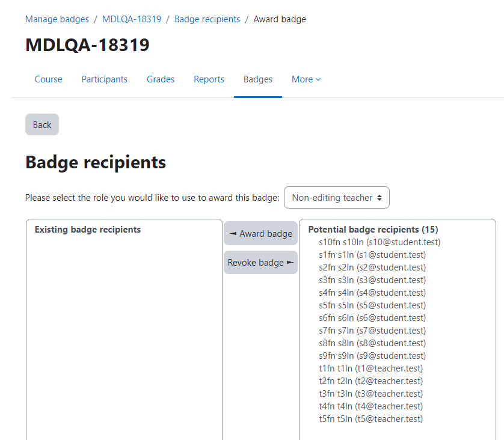Viewport: 504px width, 440px height.
Task: Select s10fn s10ln in potential recipients
Action: coord(380,242)
